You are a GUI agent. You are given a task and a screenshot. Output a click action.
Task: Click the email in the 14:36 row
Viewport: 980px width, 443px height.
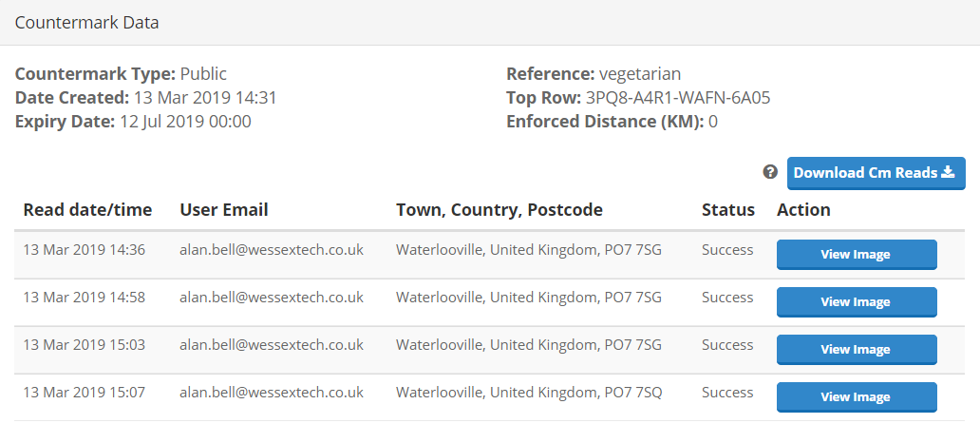(272, 250)
